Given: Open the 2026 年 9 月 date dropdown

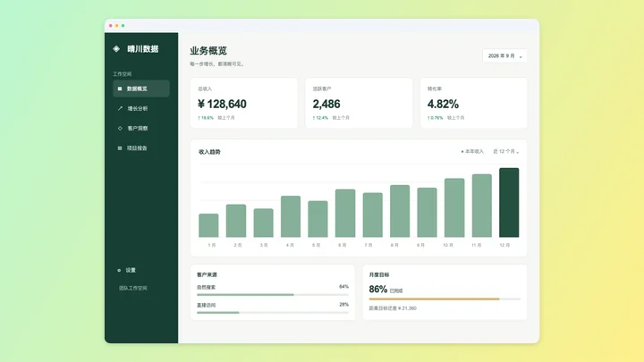Looking at the screenshot, I should (504, 55).
